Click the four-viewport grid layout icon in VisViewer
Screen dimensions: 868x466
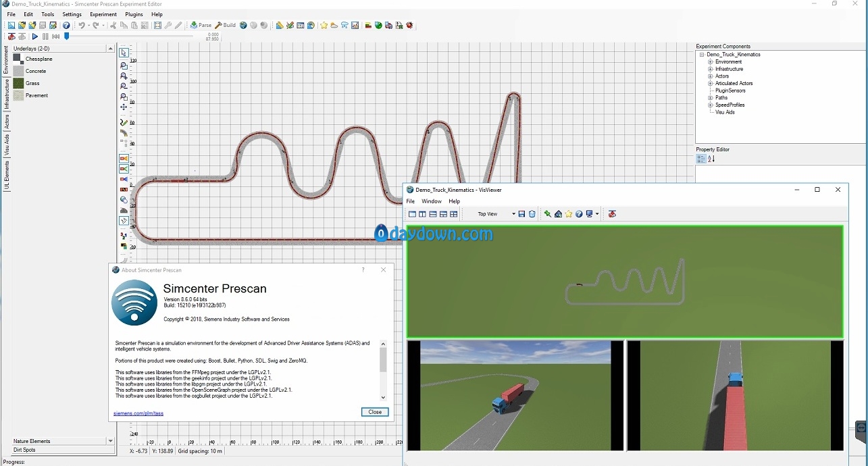click(454, 214)
